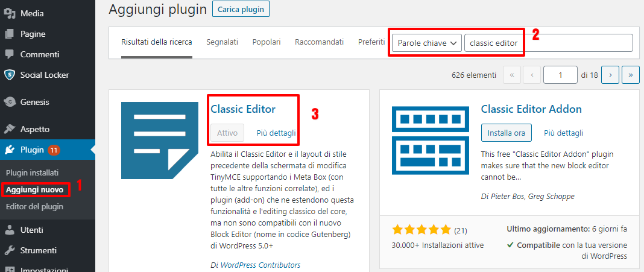Open the Classic Editor Addon title link
The height and width of the screenshot is (272, 644).
531,109
